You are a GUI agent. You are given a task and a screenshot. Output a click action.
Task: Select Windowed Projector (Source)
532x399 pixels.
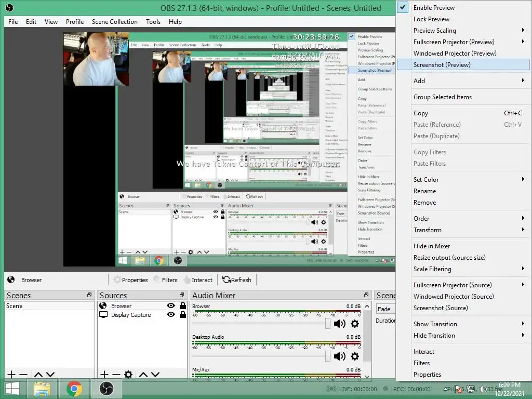coord(463,297)
